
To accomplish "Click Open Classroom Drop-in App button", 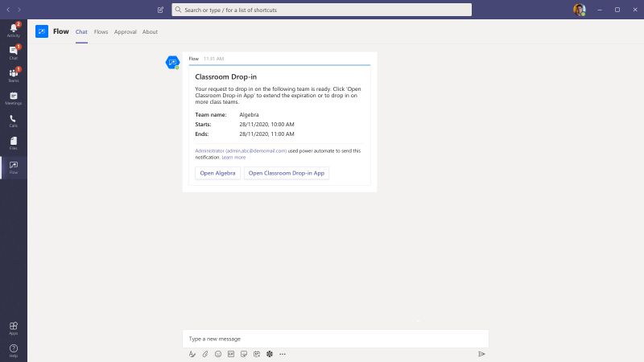I will [287, 173].
